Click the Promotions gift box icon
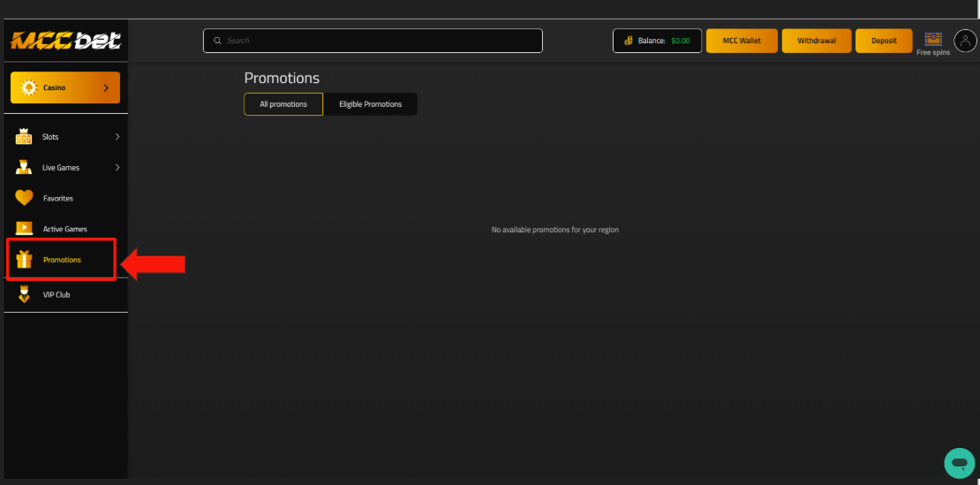 tap(24, 260)
